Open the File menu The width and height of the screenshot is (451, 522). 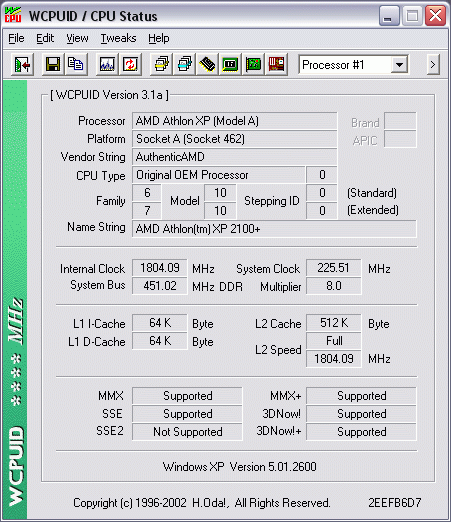pos(16,39)
